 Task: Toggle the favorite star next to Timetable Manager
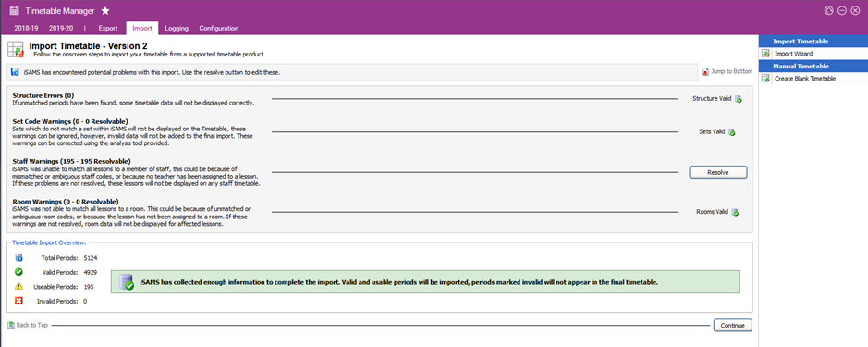click(105, 10)
